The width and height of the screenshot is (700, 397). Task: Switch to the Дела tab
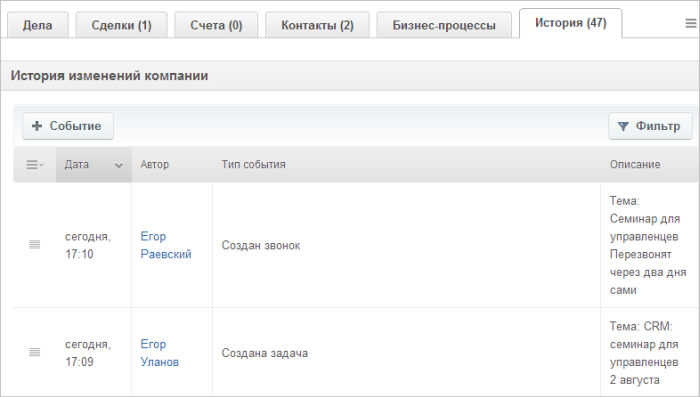pyautogui.click(x=38, y=25)
